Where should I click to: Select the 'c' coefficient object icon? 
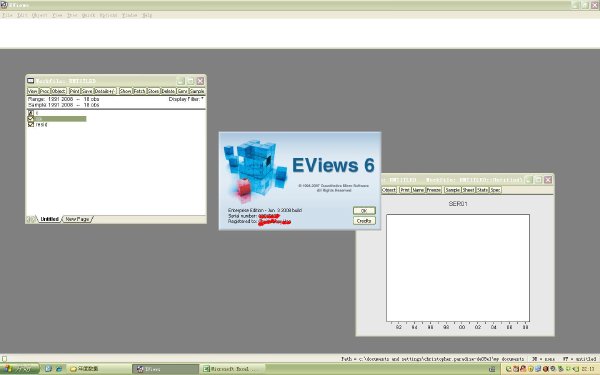(x=31, y=113)
